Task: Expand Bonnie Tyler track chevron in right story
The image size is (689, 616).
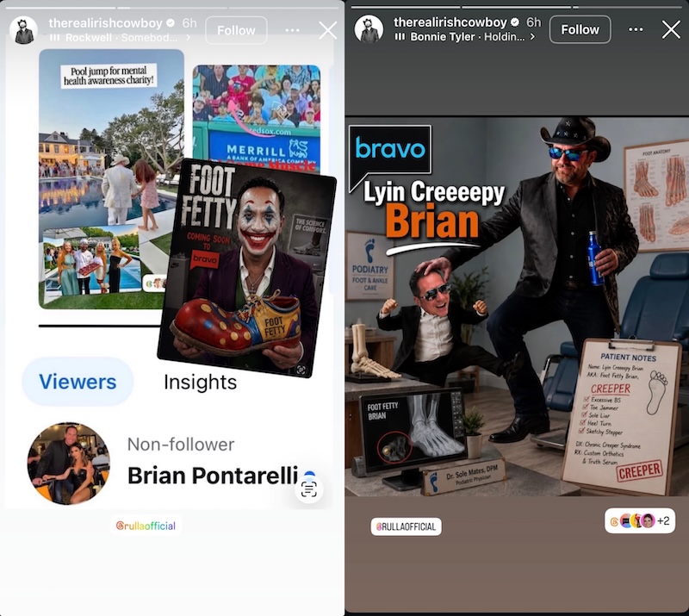Action: point(532,37)
